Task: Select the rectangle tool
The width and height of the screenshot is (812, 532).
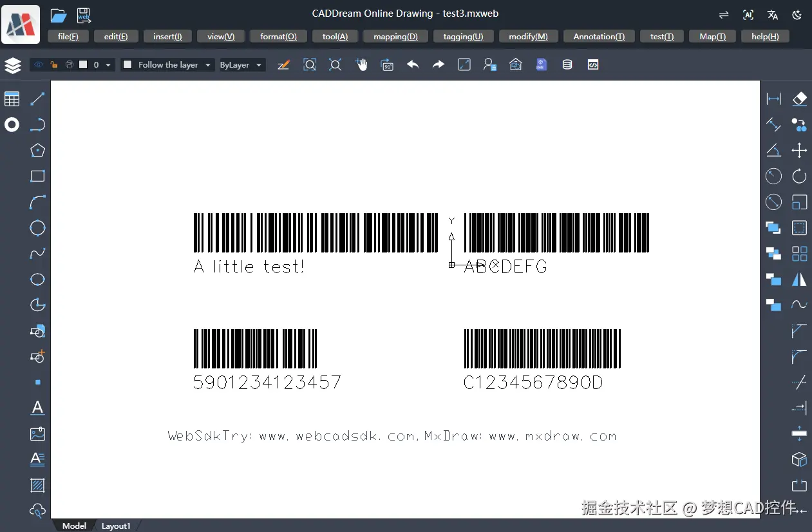Action: click(x=37, y=176)
